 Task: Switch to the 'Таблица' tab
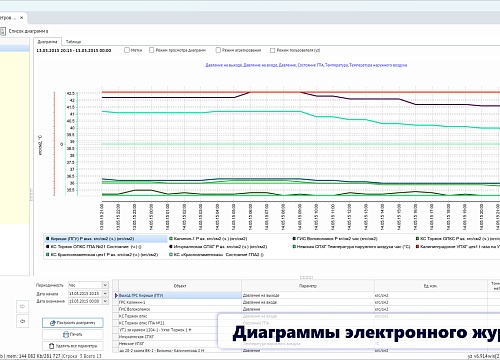(73, 42)
